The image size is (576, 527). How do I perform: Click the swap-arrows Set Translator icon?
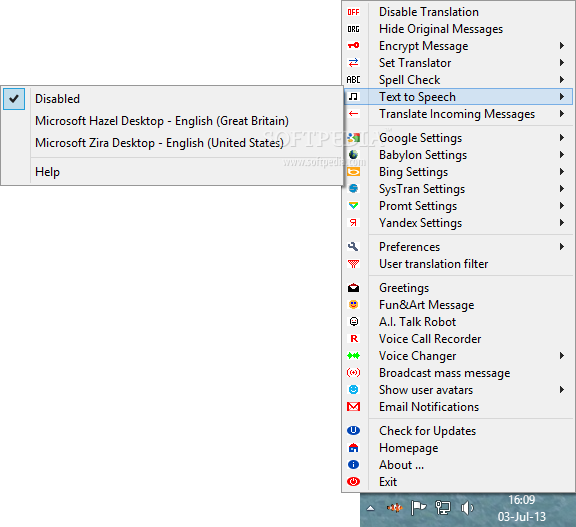(x=353, y=63)
